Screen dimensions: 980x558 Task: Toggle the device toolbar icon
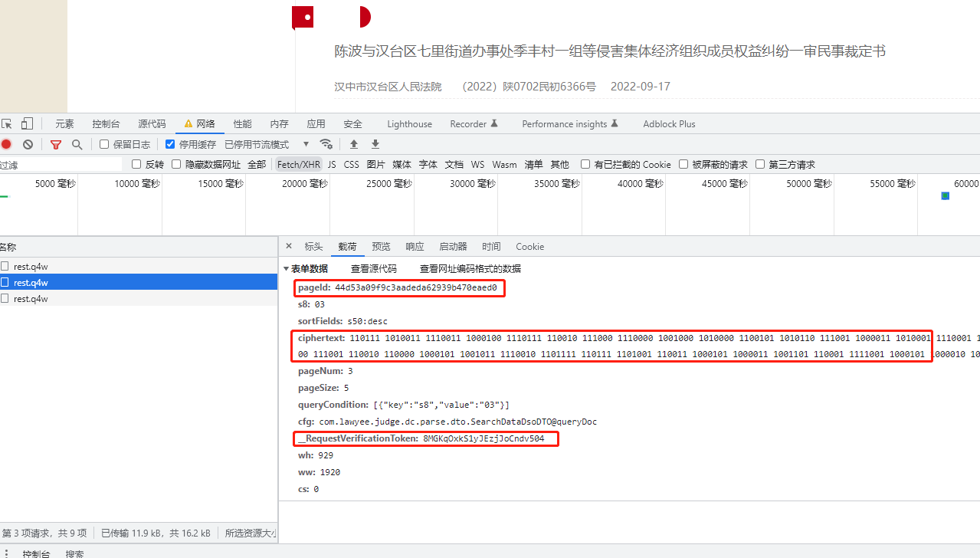point(28,123)
